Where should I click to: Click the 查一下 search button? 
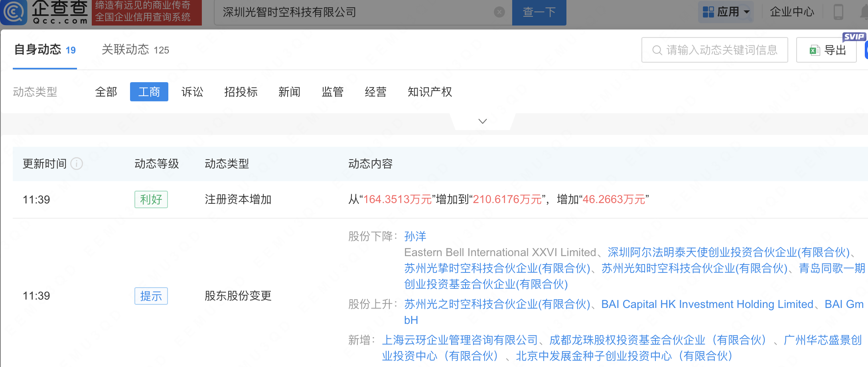click(539, 12)
